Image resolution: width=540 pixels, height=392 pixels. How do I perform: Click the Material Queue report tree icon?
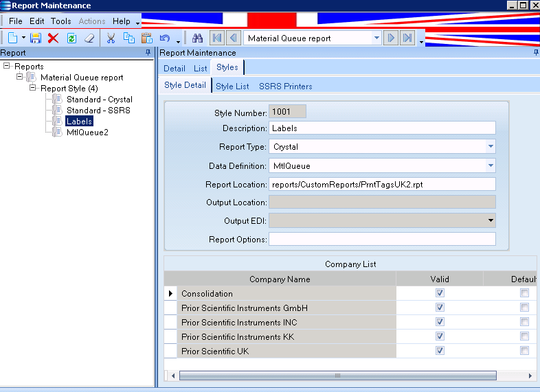(x=31, y=77)
